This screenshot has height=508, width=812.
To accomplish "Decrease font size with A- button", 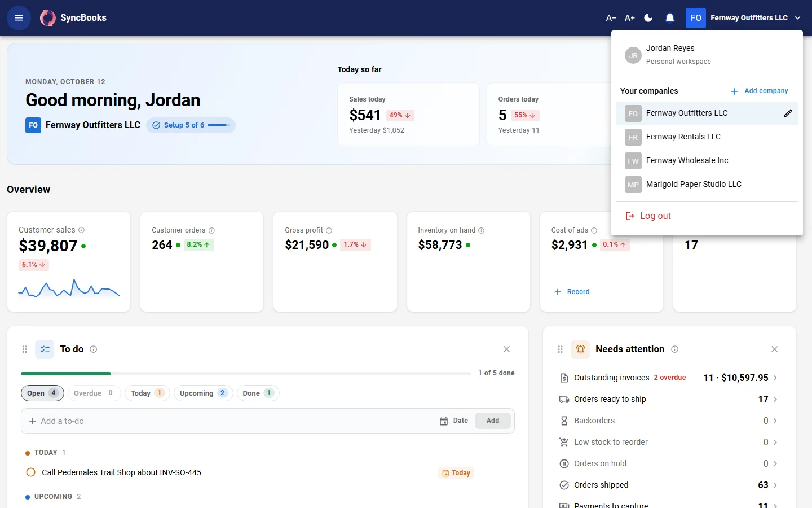I will coord(611,18).
